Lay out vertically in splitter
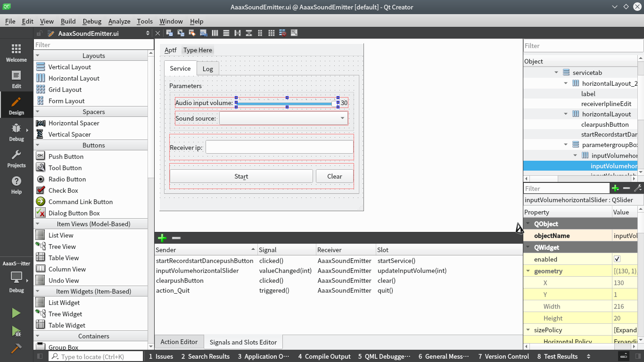644x362 pixels. [248, 33]
